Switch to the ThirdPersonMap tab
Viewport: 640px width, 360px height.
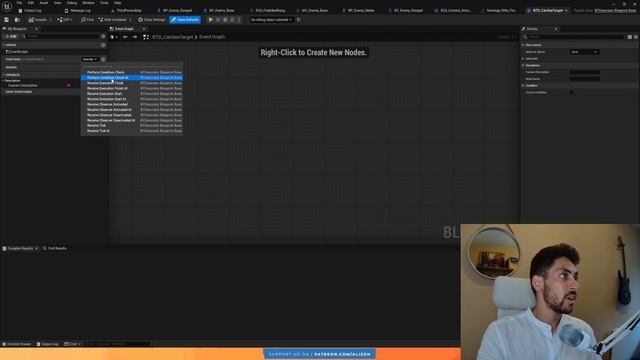127,11
